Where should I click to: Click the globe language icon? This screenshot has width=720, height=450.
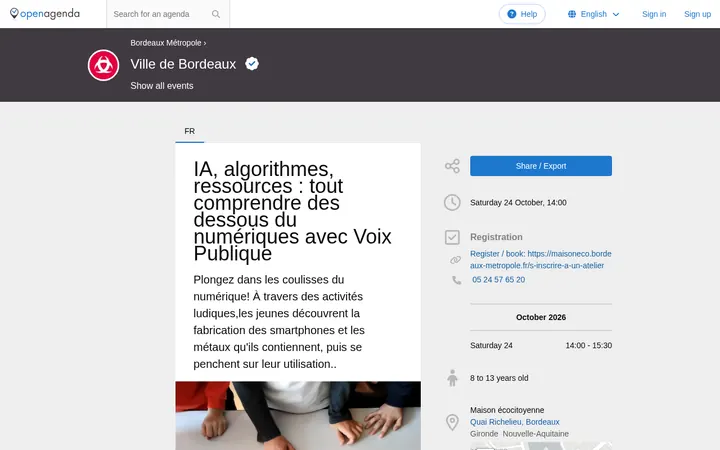pyautogui.click(x=572, y=14)
